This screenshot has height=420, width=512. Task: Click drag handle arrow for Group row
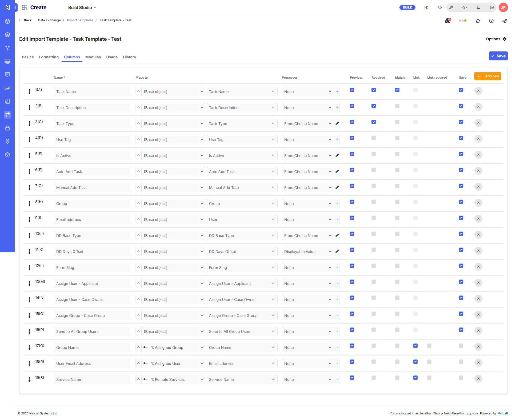coord(30,203)
